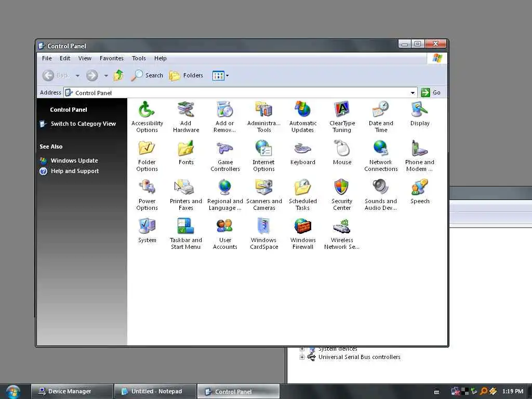Open Speech settings icon
This screenshot has height=399, width=532.
coord(420,192)
